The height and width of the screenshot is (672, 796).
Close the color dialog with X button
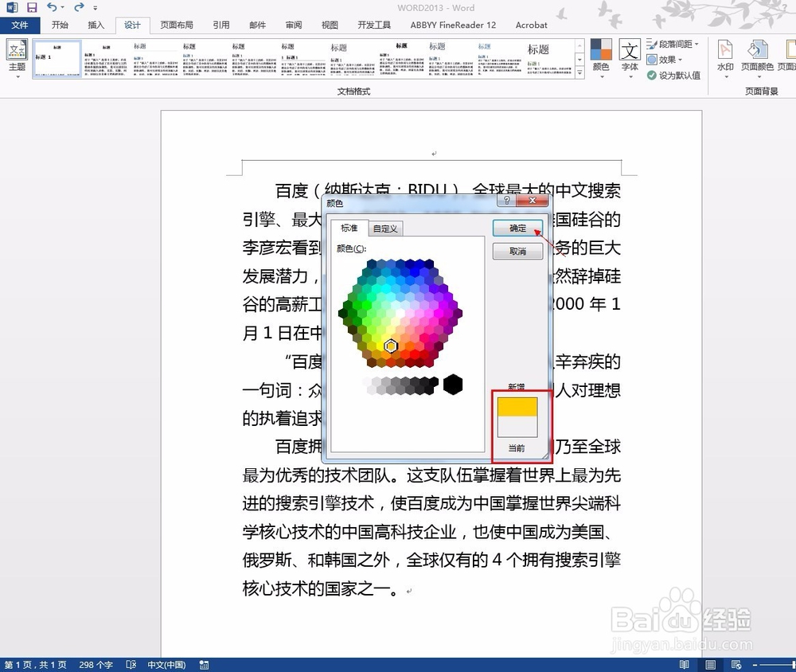pos(532,200)
